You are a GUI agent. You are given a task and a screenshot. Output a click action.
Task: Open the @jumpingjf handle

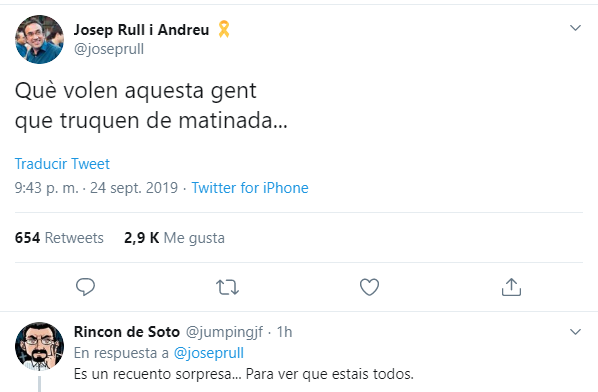tap(224, 332)
